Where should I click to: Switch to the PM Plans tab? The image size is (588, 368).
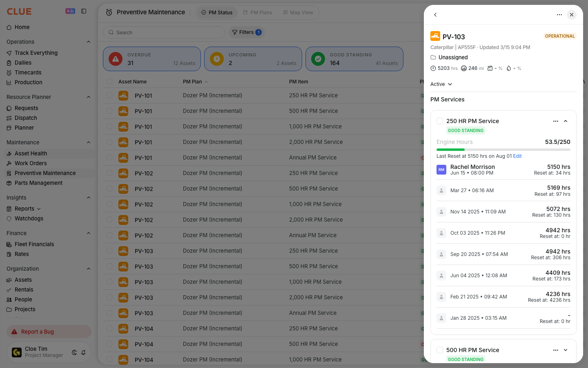coord(257,13)
